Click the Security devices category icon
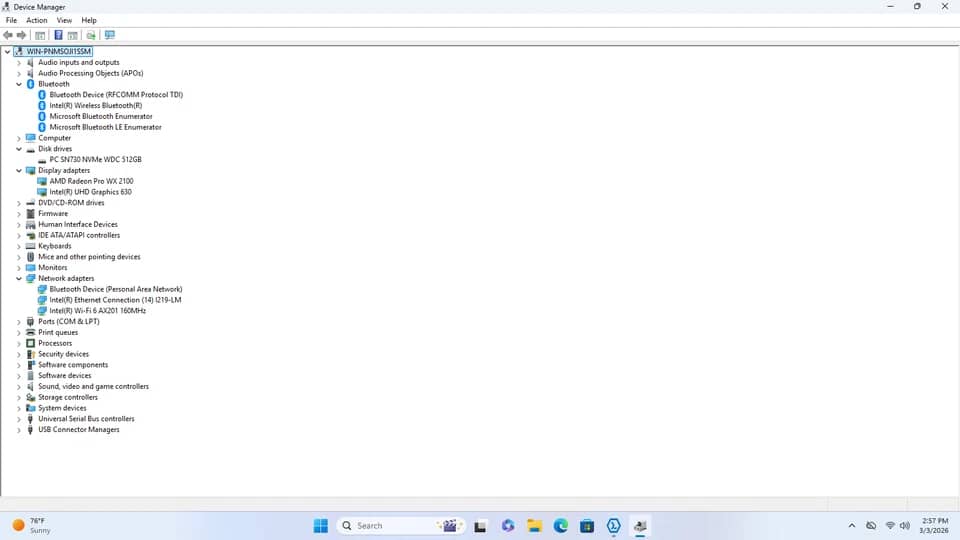 (x=31, y=354)
